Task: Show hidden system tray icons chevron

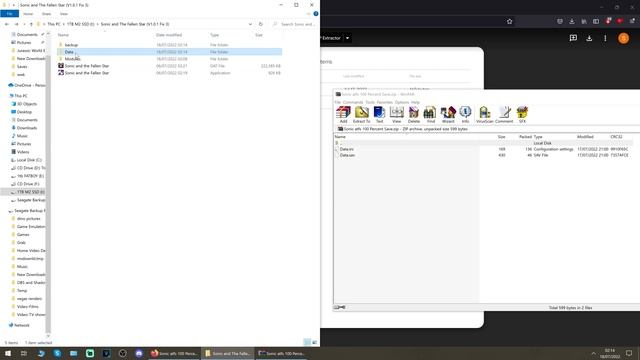Action: [593, 353]
